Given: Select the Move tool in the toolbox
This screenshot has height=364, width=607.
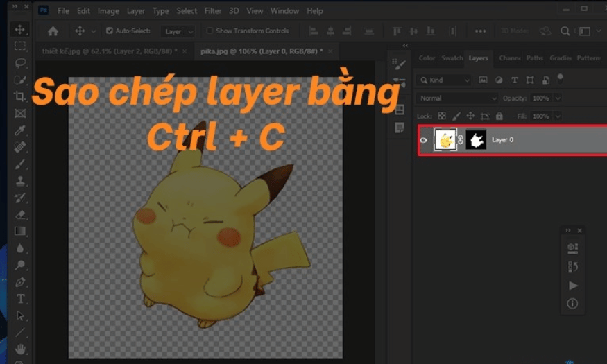Looking at the screenshot, I should pyautogui.click(x=20, y=30).
